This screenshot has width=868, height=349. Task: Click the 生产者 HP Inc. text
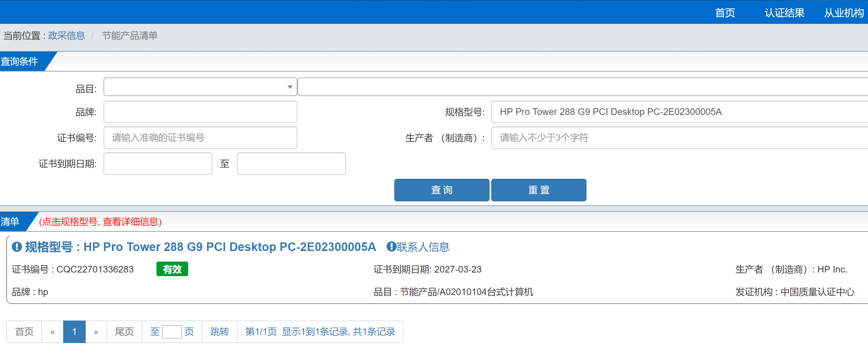tap(791, 270)
